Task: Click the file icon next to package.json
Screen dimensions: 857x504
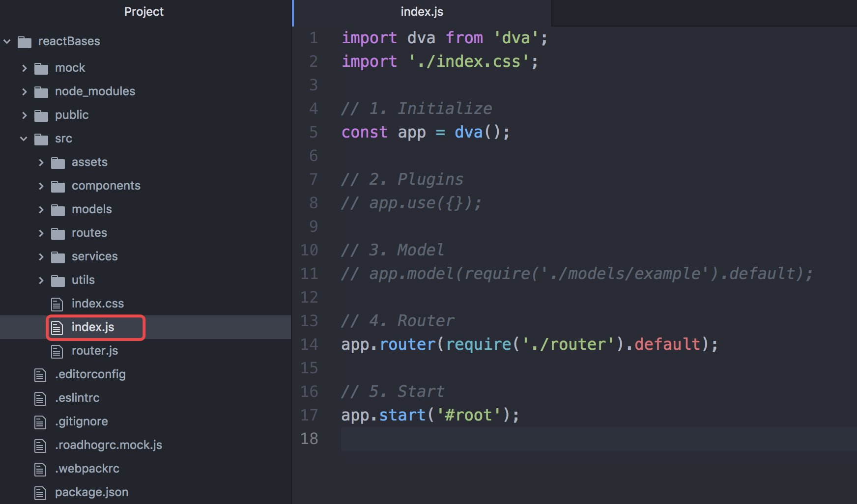Action: click(x=41, y=492)
